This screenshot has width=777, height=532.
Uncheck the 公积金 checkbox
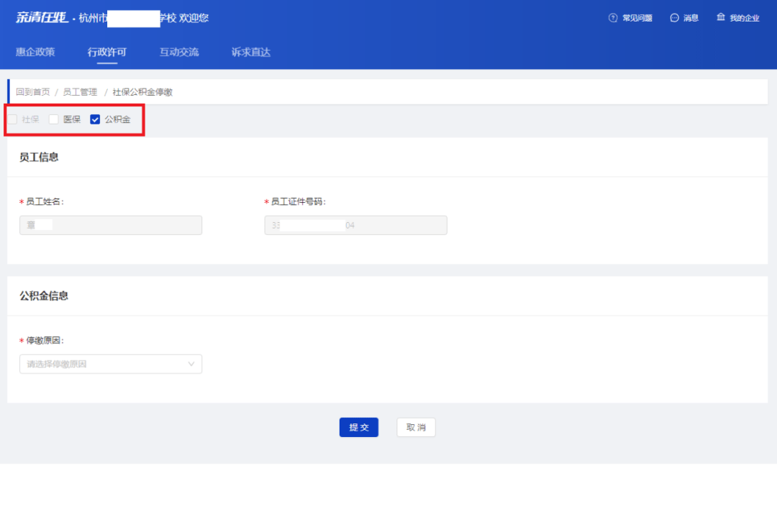pos(95,119)
